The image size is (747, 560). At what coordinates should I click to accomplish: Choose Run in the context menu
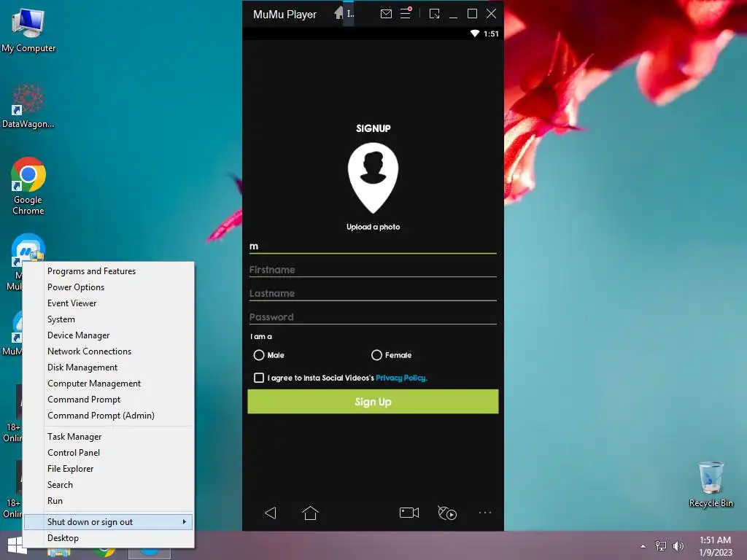[109, 501]
